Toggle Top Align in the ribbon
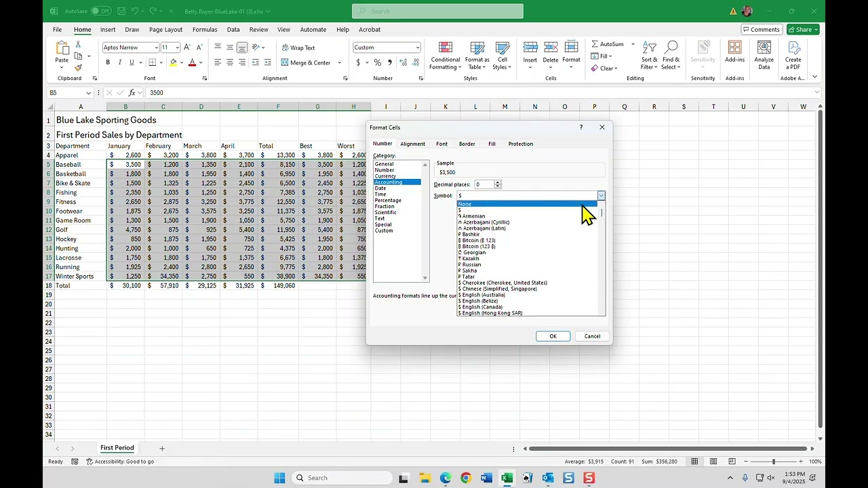This screenshot has width=868, height=488. point(218,47)
